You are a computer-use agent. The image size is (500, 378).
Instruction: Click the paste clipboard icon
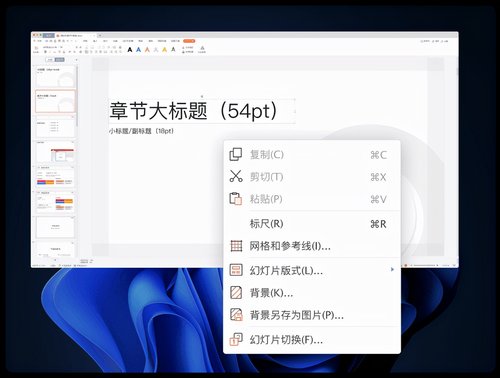pos(236,199)
